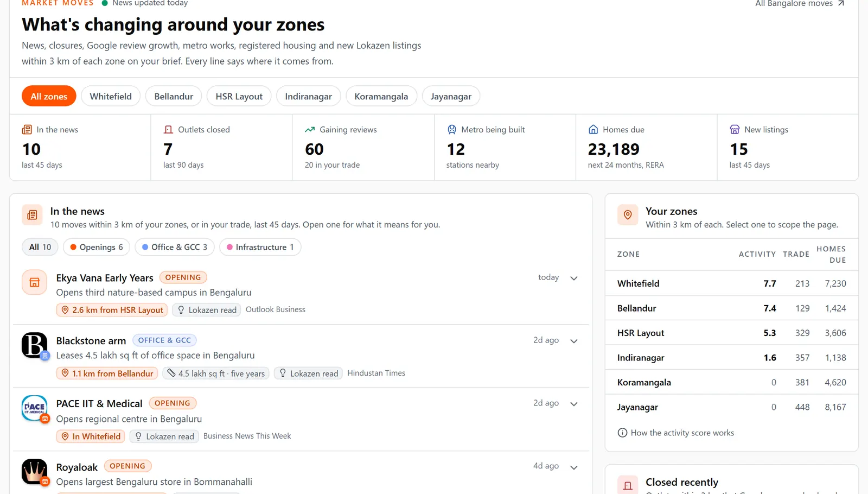Open How the activity score works
868x494 pixels.
676,433
